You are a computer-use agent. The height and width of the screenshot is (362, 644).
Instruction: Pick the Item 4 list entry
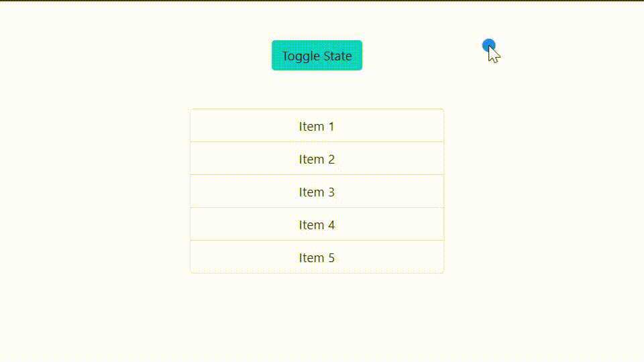[x=317, y=224]
